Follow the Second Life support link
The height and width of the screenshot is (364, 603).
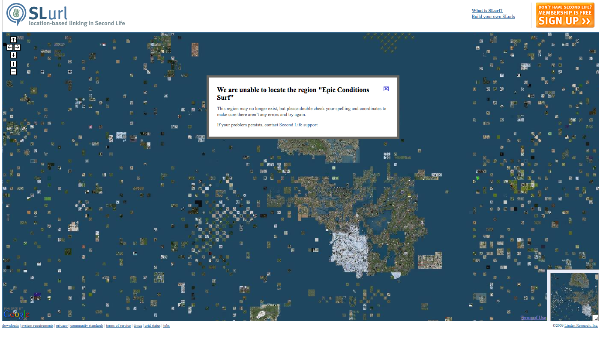(298, 125)
